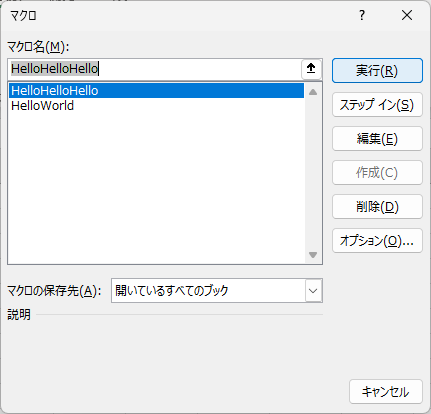This screenshot has width=431, height=414.
Task: Select HelloWorld in the macro list
Action: pyautogui.click(x=156, y=106)
